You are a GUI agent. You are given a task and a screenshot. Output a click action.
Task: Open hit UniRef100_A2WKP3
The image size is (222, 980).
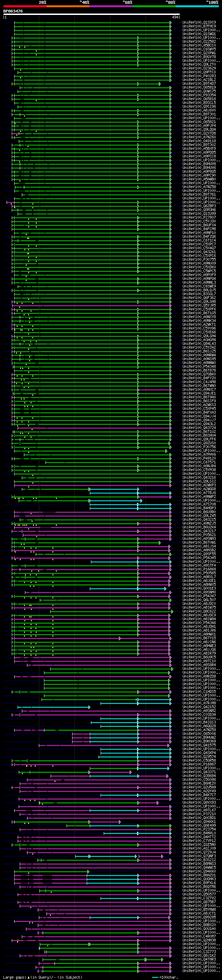[x=199, y=485]
